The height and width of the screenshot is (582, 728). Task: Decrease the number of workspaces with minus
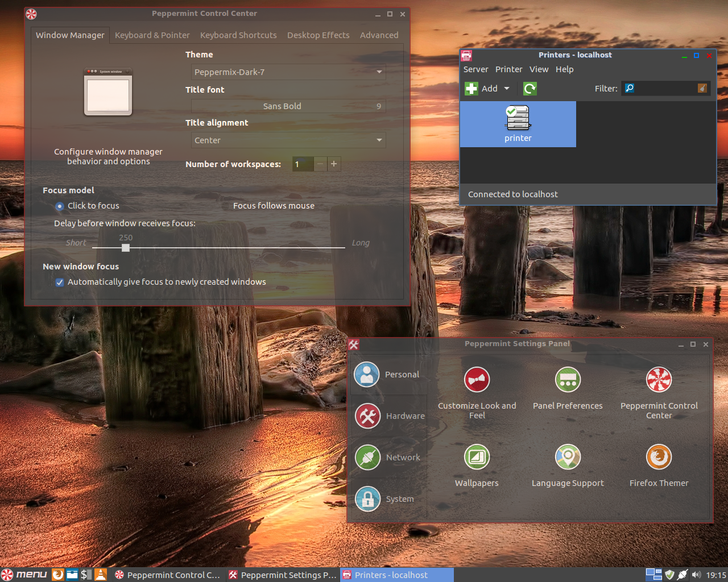[320, 164]
